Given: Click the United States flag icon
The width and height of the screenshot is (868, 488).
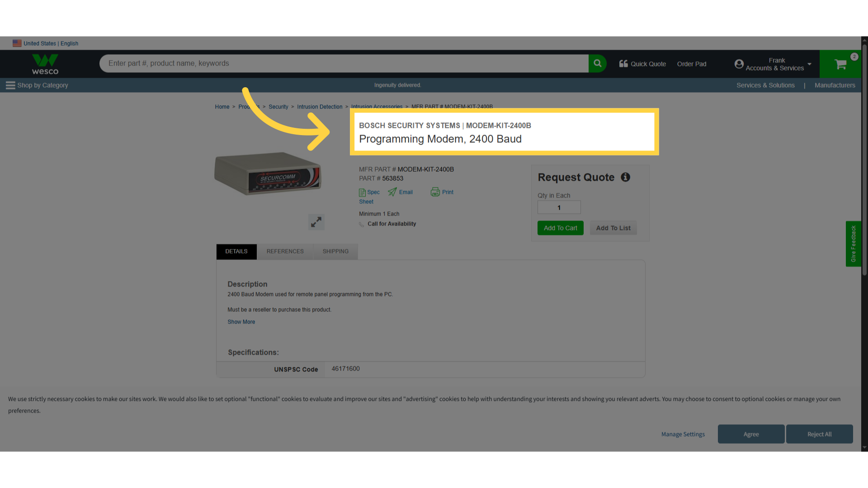Looking at the screenshot, I should 17,43.
